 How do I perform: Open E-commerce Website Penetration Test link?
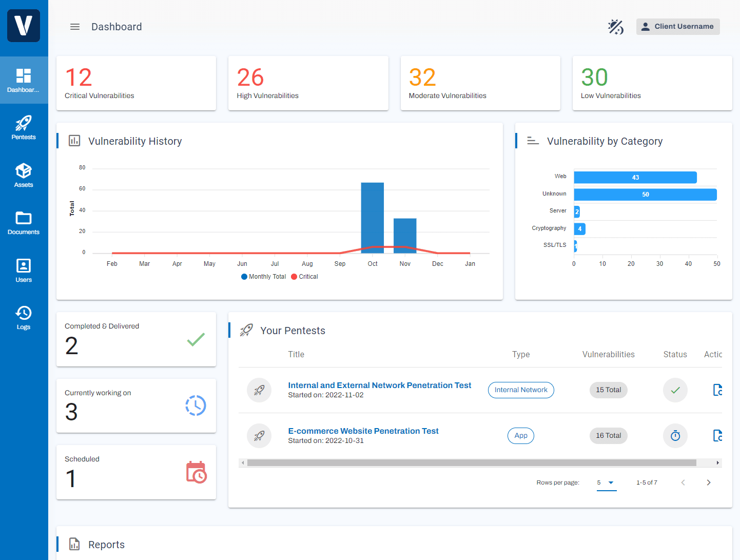tap(363, 431)
